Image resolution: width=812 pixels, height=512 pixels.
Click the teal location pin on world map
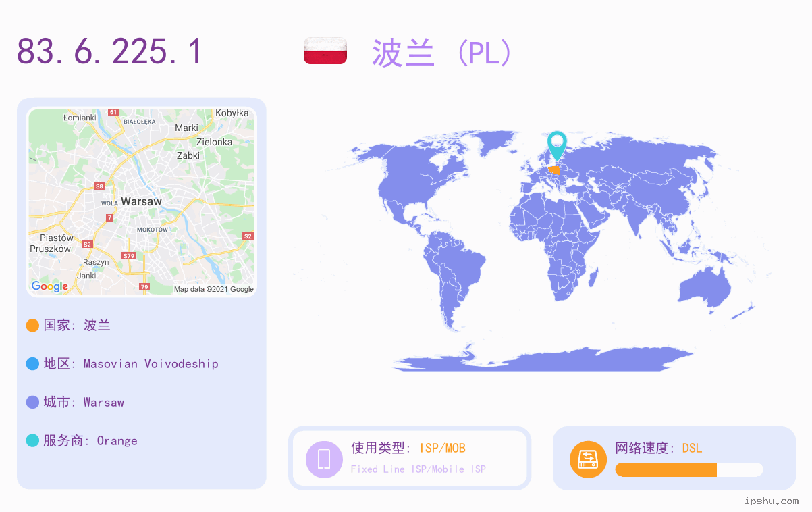pyautogui.click(x=557, y=145)
